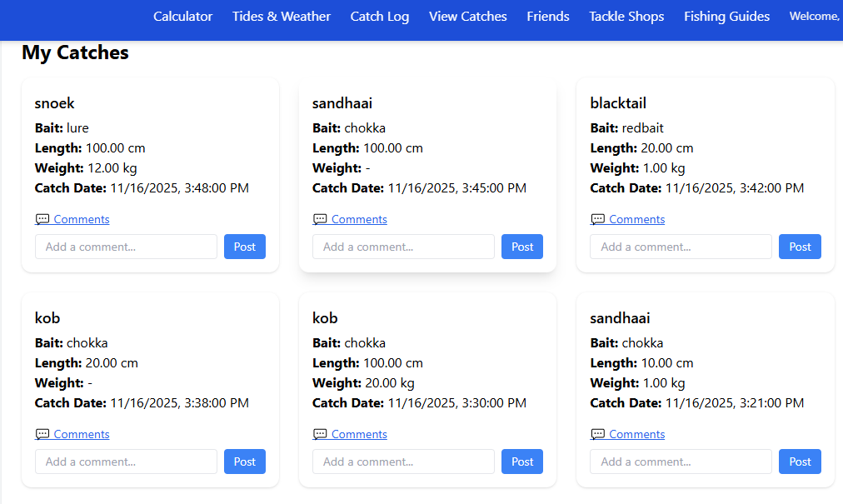Image resolution: width=843 pixels, height=504 pixels.
Task: Open the Catch Log page
Action: [x=379, y=17]
